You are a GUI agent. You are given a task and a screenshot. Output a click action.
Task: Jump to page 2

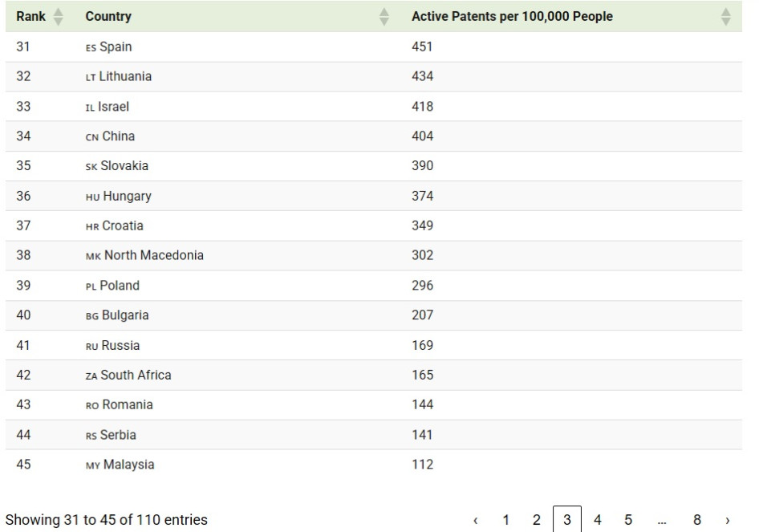[x=537, y=520]
